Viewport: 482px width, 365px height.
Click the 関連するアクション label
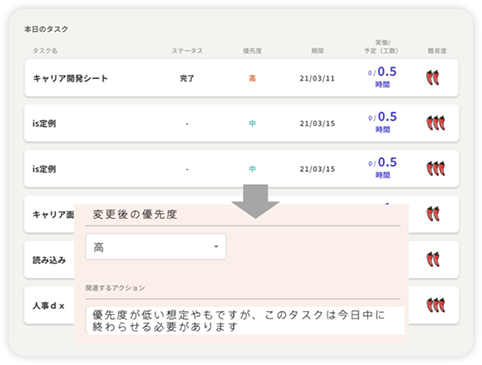coord(115,288)
